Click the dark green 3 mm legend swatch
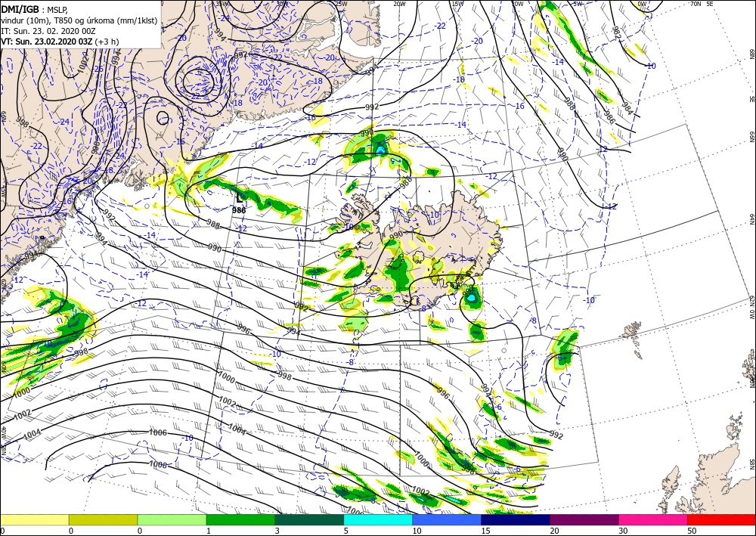The image size is (756, 536). coord(309,519)
